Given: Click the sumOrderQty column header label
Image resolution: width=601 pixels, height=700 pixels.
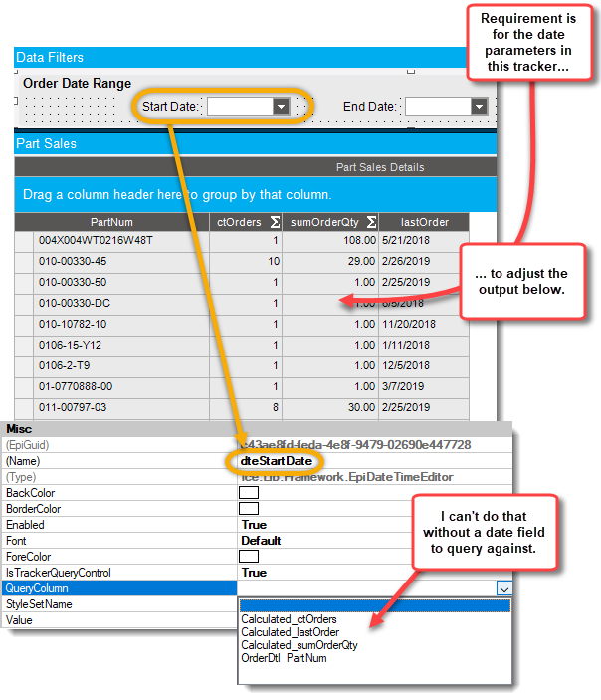Looking at the screenshot, I should [324, 222].
